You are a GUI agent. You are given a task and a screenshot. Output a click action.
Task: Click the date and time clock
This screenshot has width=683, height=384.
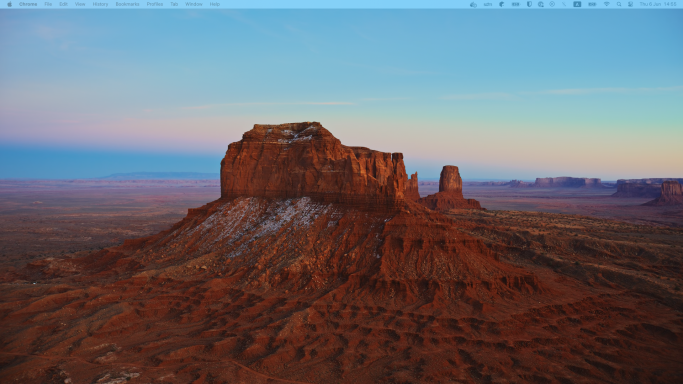click(x=658, y=4)
